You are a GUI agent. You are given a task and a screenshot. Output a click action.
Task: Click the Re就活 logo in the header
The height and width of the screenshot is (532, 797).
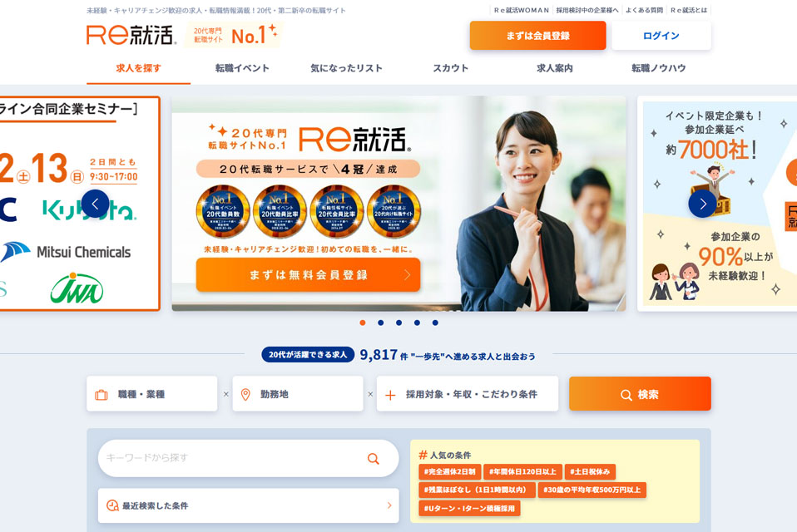pyautogui.click(x=131, y=35)
